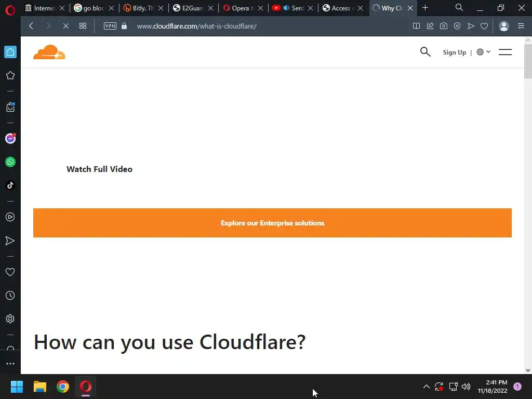Open Easy Setup settings panel
Viewport: 532px width, 399px height.
coord(521,26)
